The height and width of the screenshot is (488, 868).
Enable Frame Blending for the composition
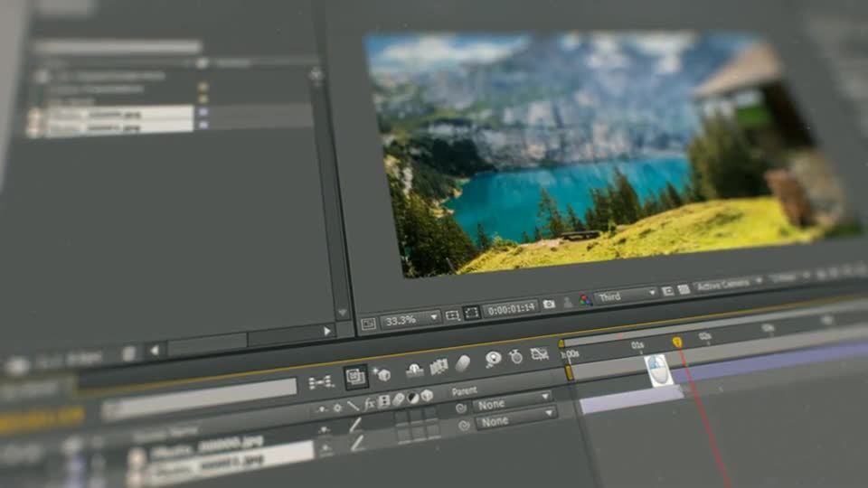[x=439, y=366]
